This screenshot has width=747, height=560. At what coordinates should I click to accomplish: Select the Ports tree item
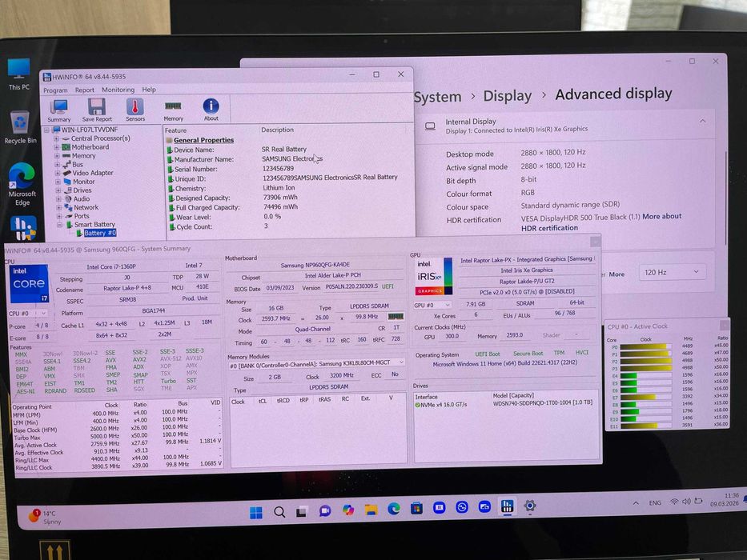point(82,216)
